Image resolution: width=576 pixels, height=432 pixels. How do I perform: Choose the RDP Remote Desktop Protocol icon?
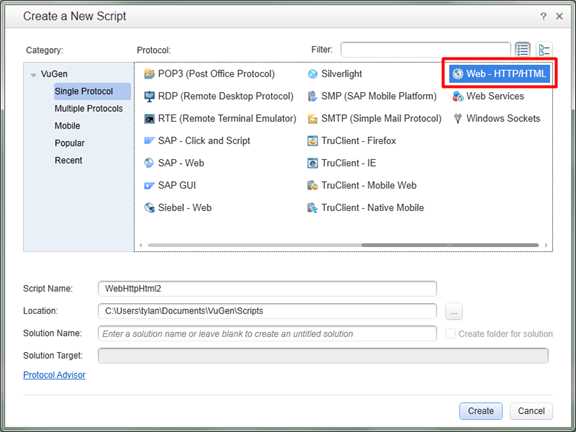pos(149,96)
